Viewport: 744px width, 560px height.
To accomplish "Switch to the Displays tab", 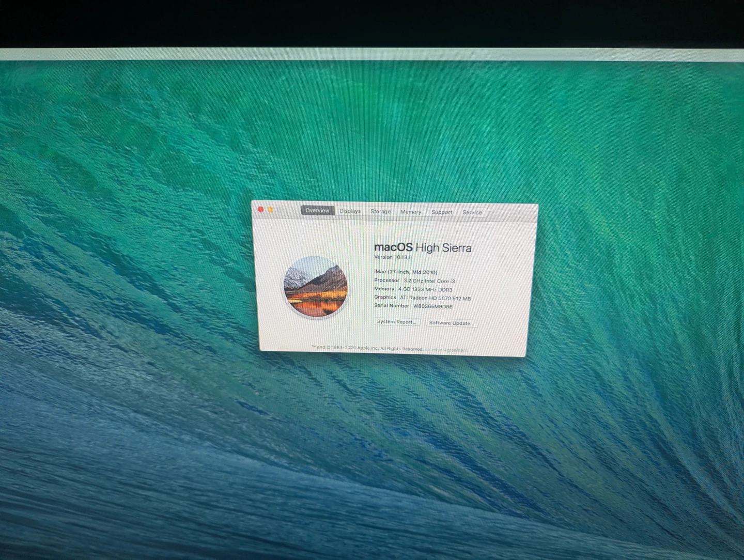I will point(350,211).
